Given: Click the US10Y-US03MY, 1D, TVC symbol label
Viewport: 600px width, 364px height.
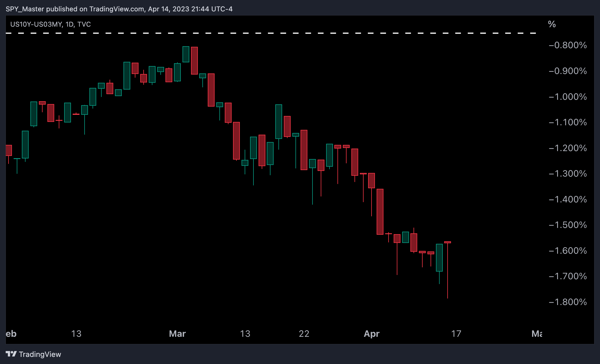Looking at the screenshot, I should click(x=51, y=24).
